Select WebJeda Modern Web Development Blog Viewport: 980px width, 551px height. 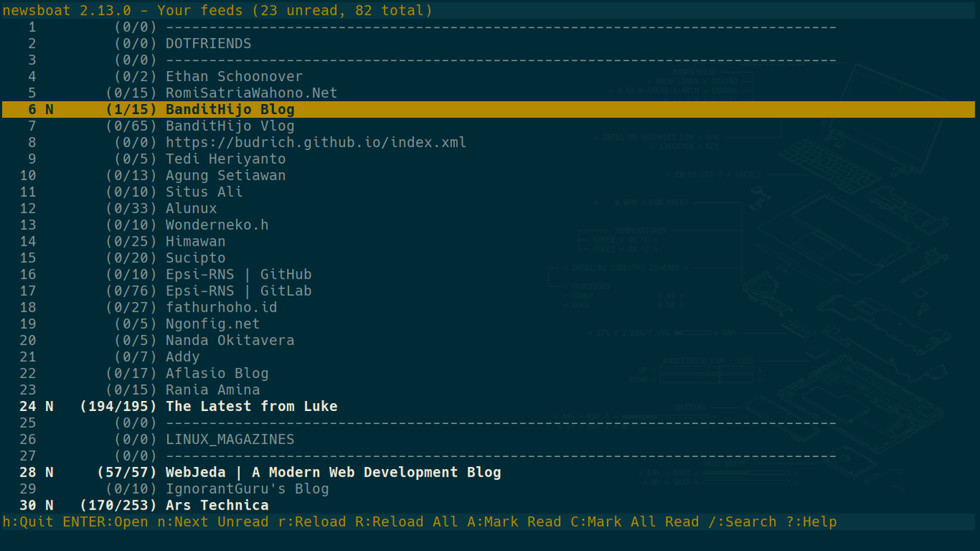[x=333, y=472]
